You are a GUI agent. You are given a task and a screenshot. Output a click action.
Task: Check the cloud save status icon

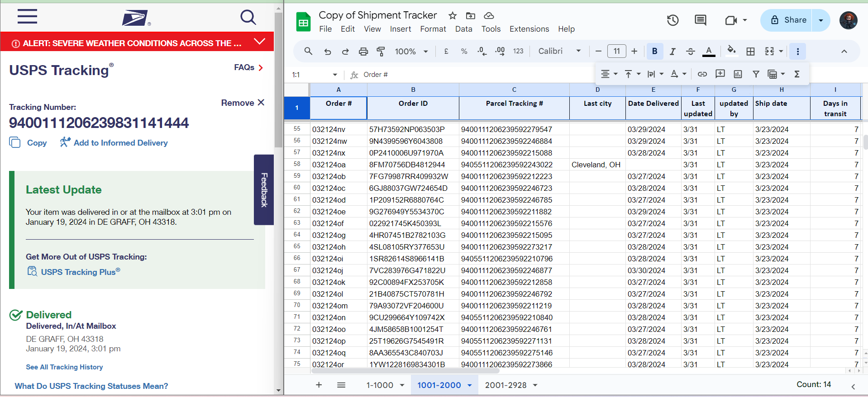click(x=489, y=16)
